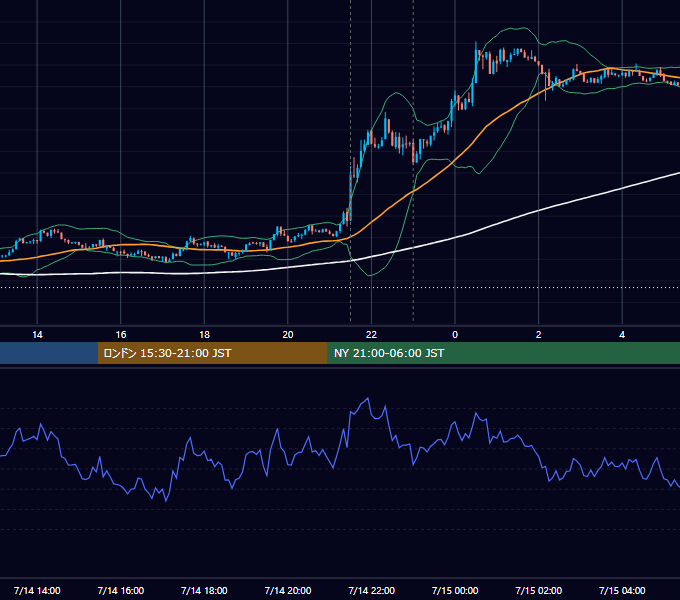Click hour label 4 on the price chart axis
This screenshot has height=600, width=680.
(x=622, y=335)
